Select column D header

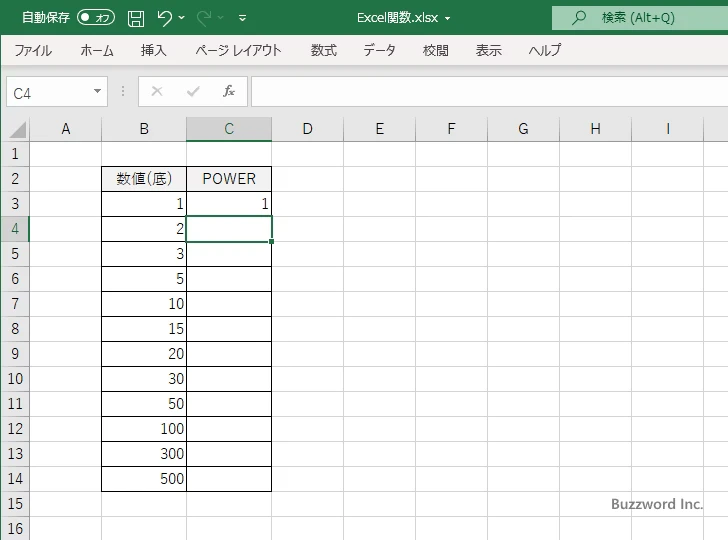[307, 129]
